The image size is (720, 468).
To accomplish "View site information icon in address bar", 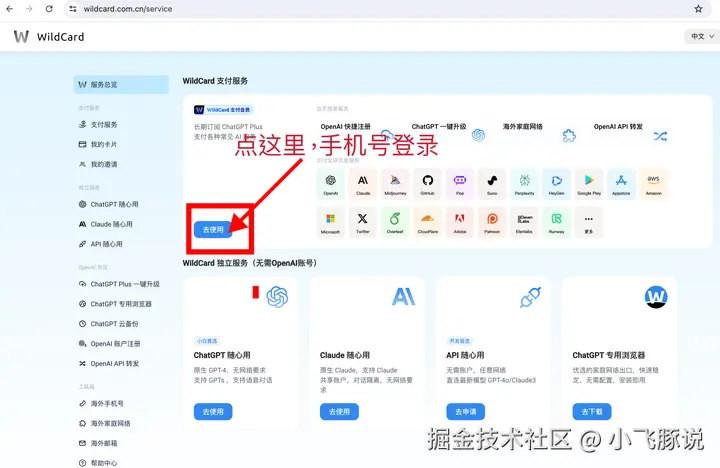I will tap(73, 9).
